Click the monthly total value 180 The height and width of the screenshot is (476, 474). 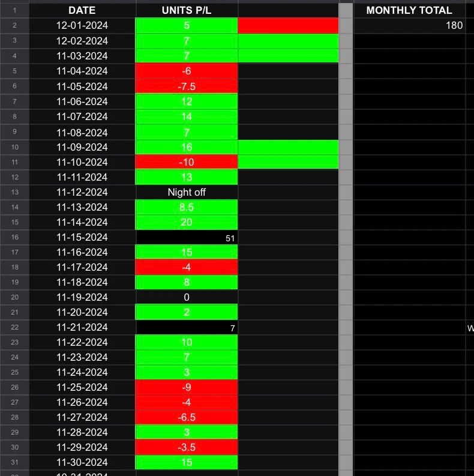pyautogui.click(x=409, y=25)
